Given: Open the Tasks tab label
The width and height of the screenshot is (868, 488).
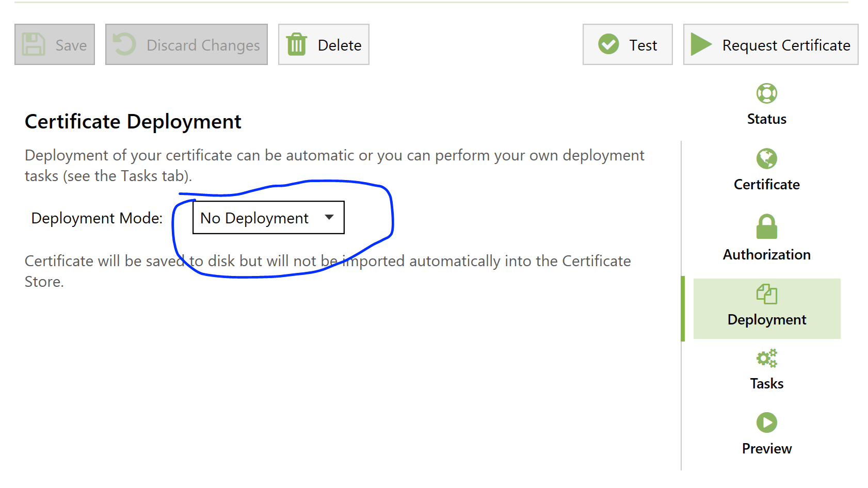Looking at the screenshot, I should tap(766, 384).
